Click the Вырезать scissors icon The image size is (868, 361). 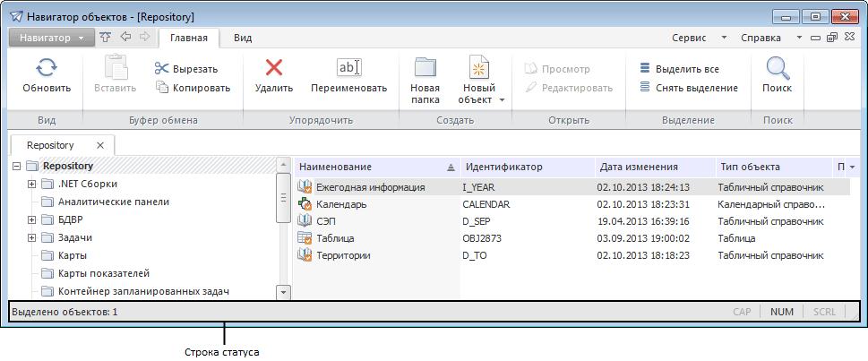pyautogui.click(x=161, y=68)
